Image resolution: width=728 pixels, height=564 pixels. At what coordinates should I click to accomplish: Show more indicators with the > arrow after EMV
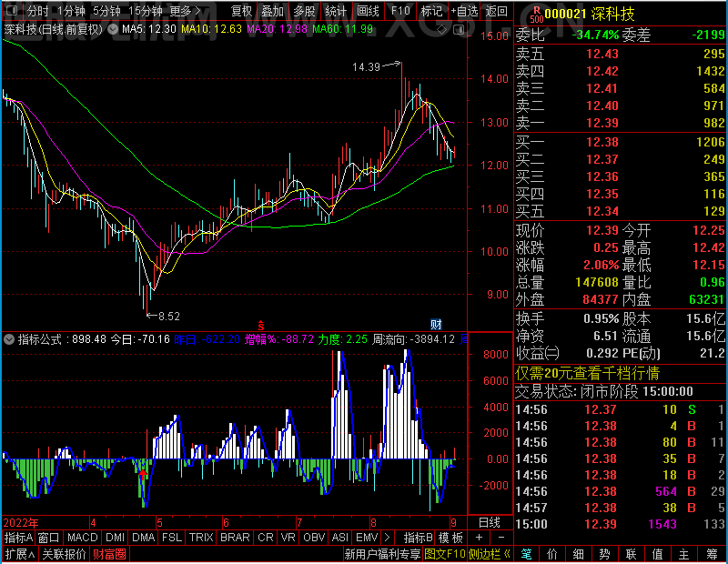click(387, 538)
